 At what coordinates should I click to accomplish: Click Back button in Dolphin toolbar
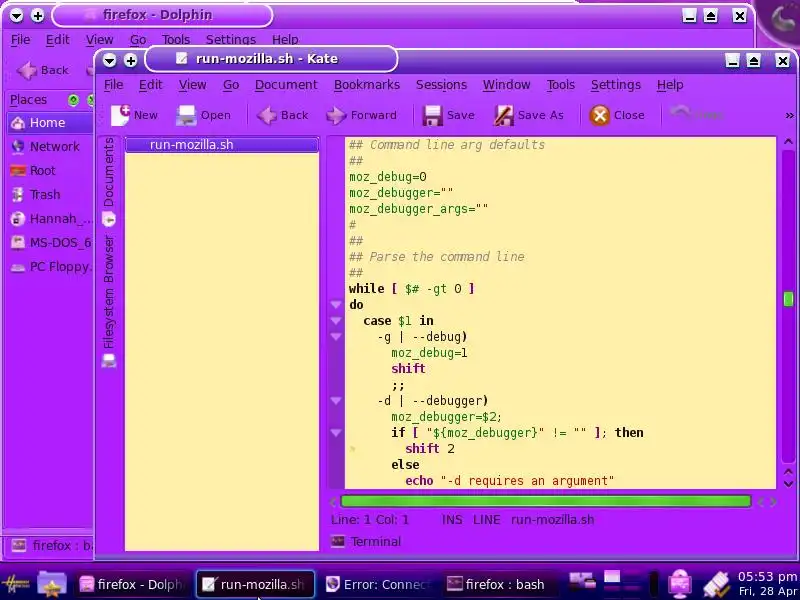[x=43, y=70]
